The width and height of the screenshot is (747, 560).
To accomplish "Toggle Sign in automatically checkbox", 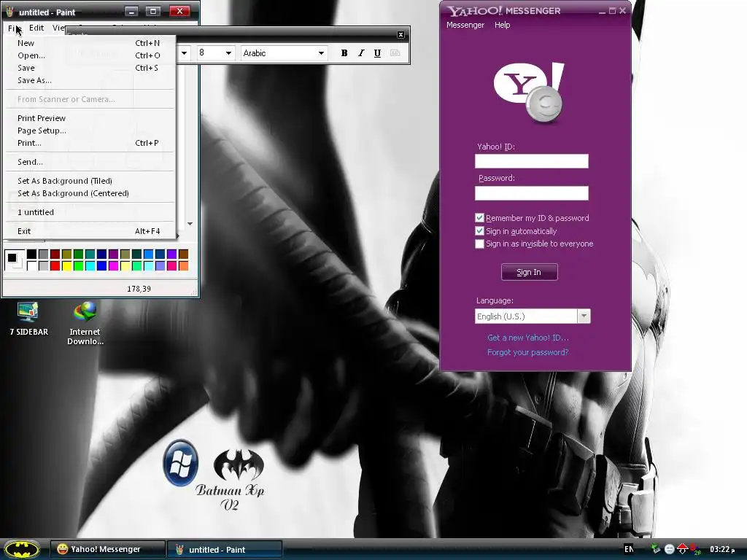I will 479,231.
